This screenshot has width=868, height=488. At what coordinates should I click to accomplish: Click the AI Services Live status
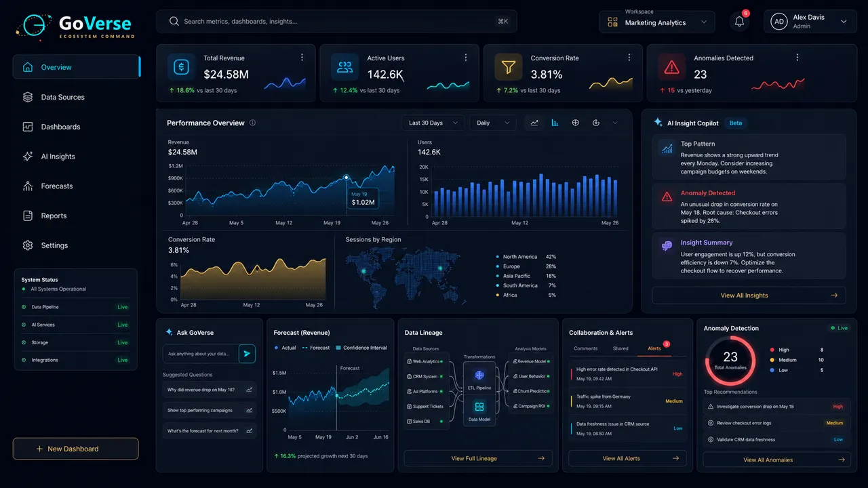pyautogui.click(x=123, y=325)
